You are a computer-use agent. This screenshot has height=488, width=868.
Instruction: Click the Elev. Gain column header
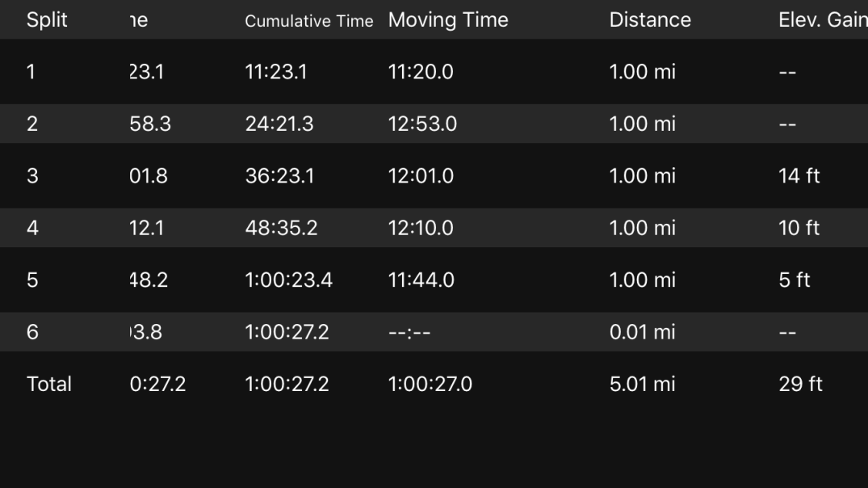822,20
